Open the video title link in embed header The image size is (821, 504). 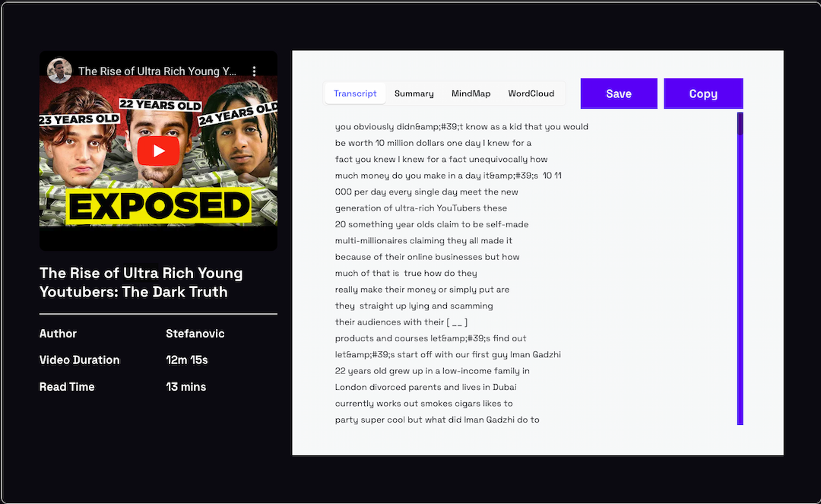[x=157, y=71]
